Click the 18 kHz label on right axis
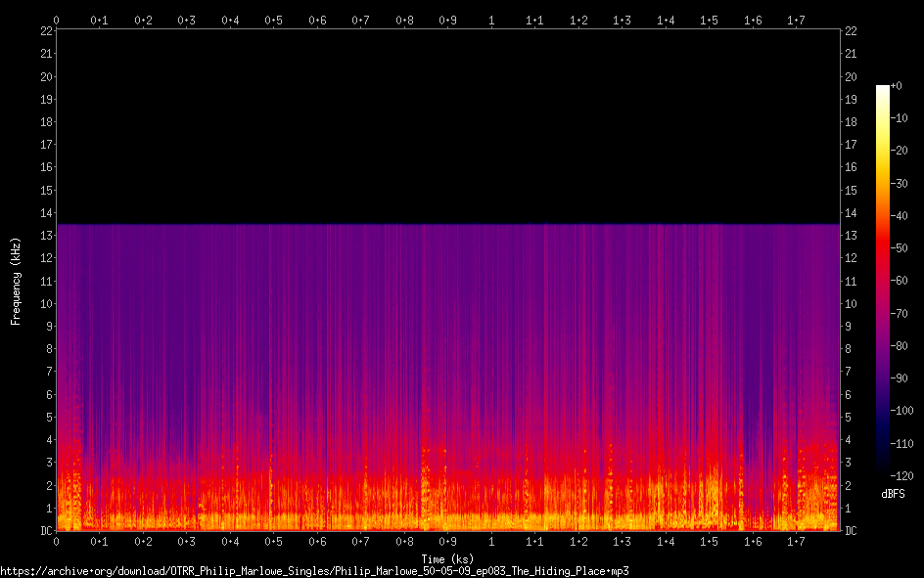The image size is (924, 578). coord(852,122)
